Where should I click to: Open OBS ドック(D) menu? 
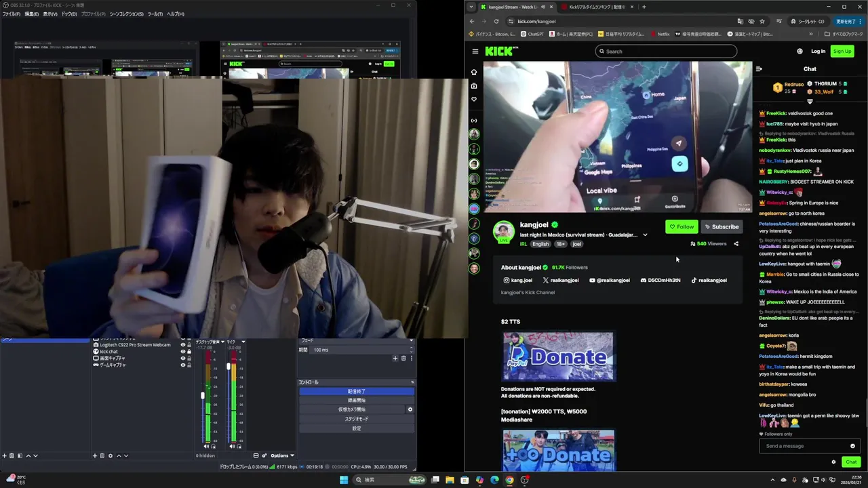(x=69, y=14)
